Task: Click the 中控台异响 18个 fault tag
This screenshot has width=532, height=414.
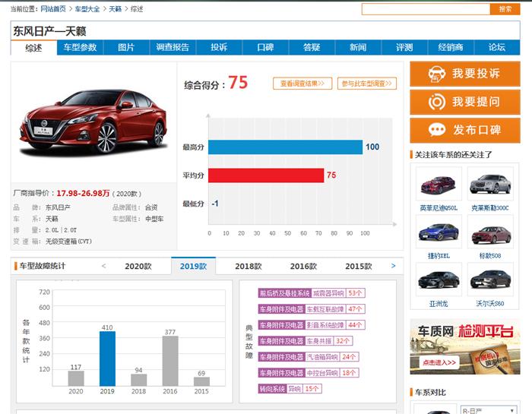Action: (309, 373)
